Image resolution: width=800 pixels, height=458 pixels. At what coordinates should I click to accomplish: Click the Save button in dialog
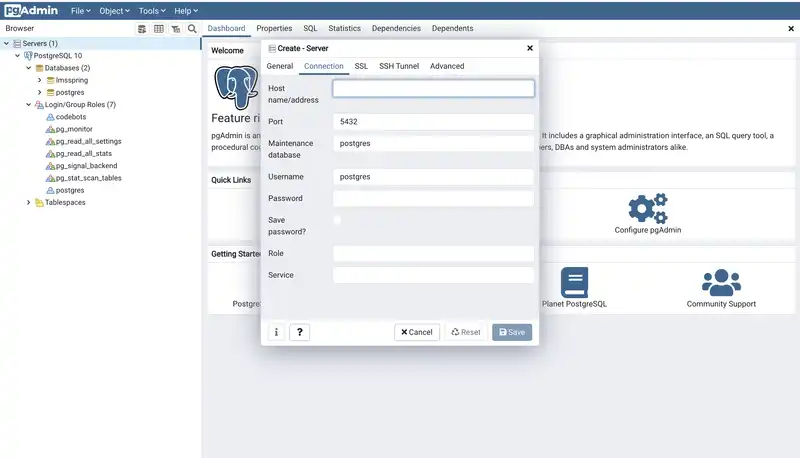pos(512,332)
